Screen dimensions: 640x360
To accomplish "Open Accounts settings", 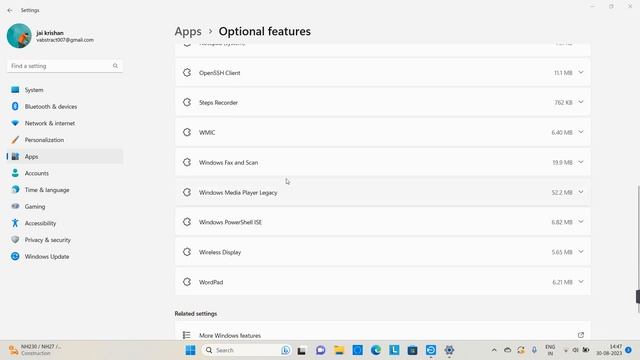I will pos(65,173).
